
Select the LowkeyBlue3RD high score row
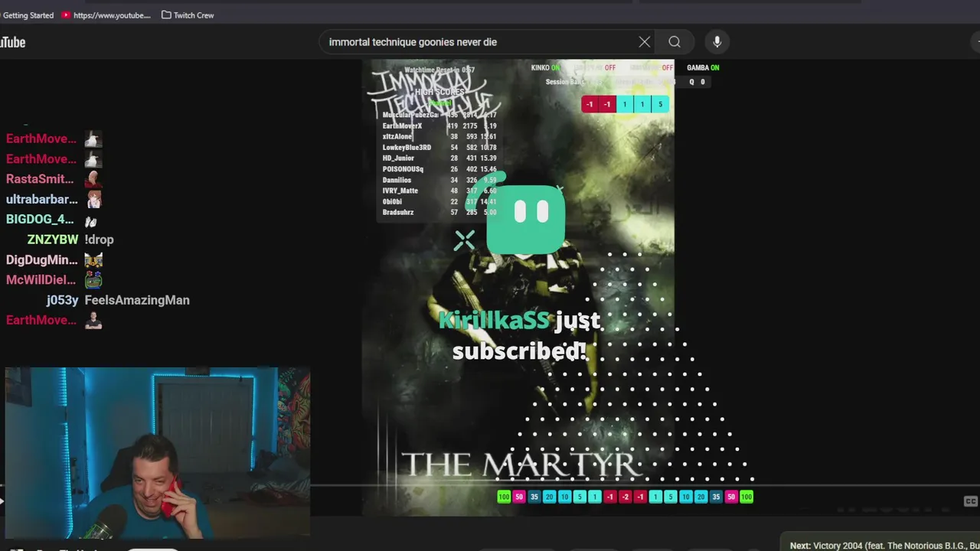[x=439, y=148]
